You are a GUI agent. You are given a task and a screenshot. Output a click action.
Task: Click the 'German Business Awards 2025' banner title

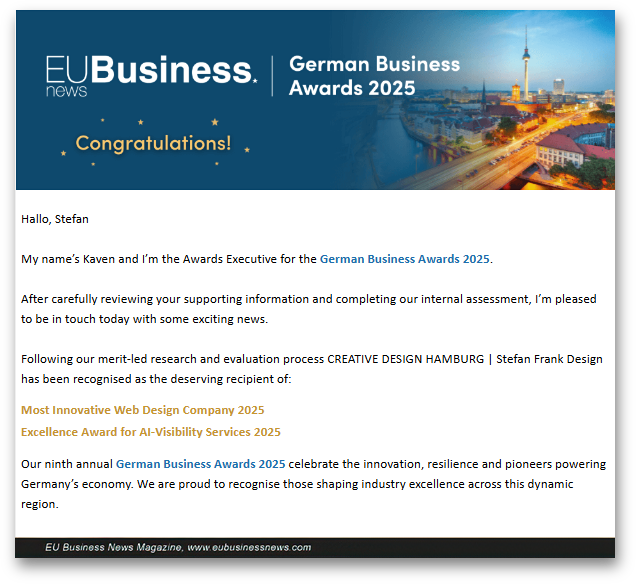click(x=374, y=76)
